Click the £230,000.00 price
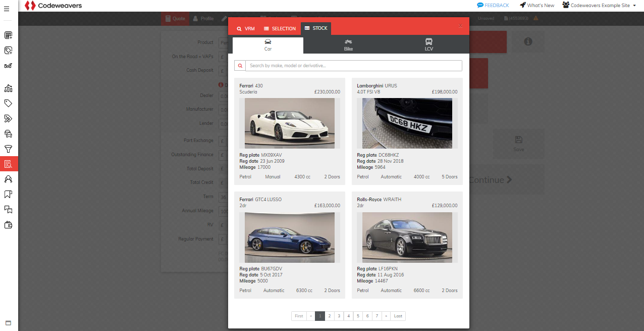644x331 pixels. [x=327, y=92]
